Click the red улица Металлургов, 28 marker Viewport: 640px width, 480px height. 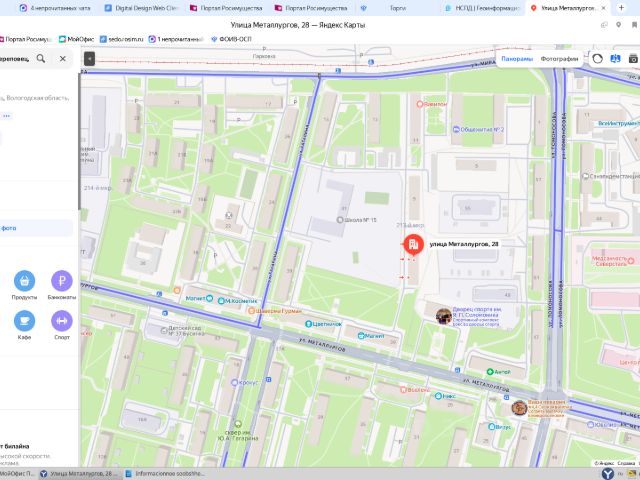click(x=413, y=244)
